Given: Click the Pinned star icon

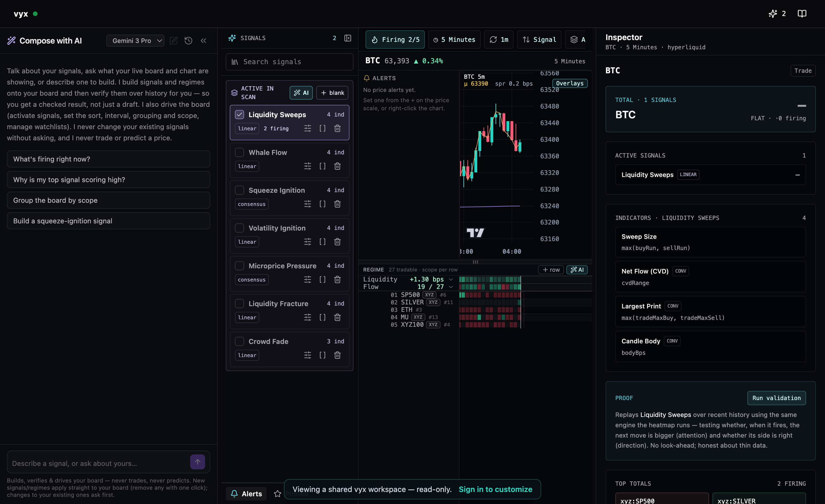Looking at the screenshot, I should coord(278,494).
